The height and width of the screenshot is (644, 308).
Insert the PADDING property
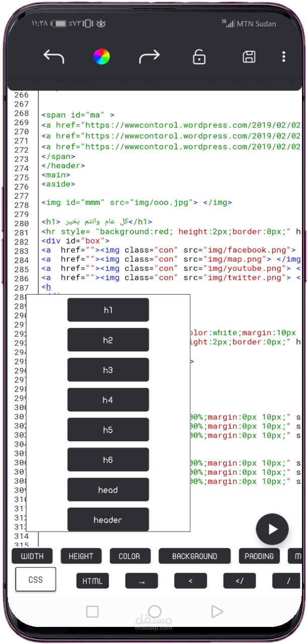coord(259,556)
